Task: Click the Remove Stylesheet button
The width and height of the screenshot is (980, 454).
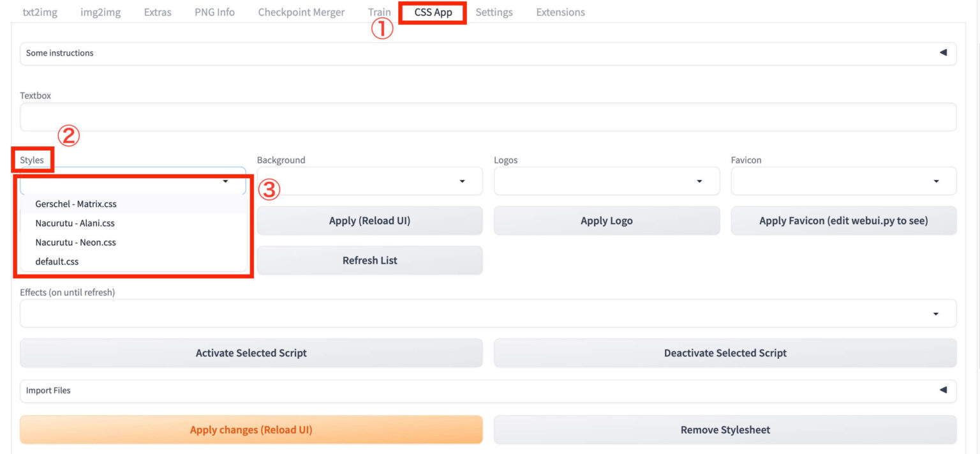Action: click(x=725, y=430)
